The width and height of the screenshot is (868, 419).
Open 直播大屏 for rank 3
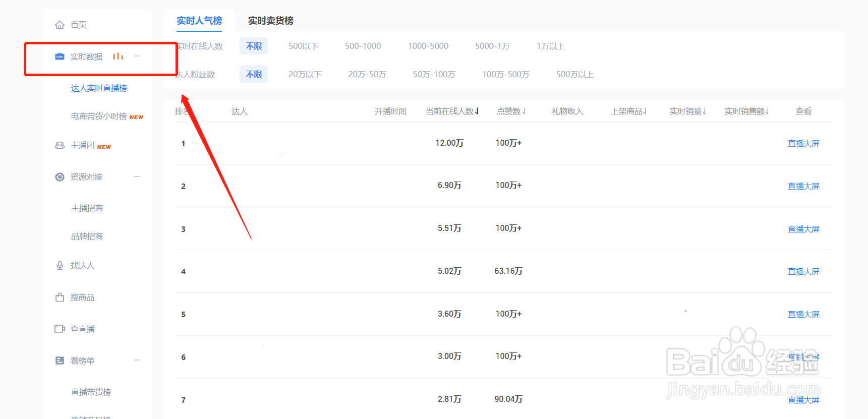(803, 229)
